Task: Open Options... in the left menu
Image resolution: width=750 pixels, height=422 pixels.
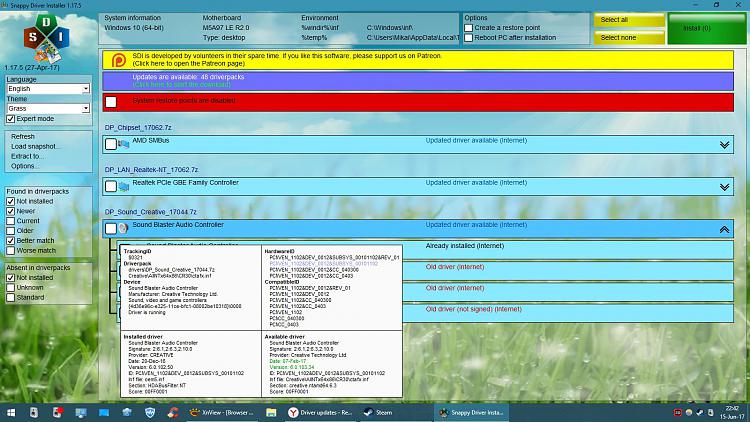Action: pos(24,166)
